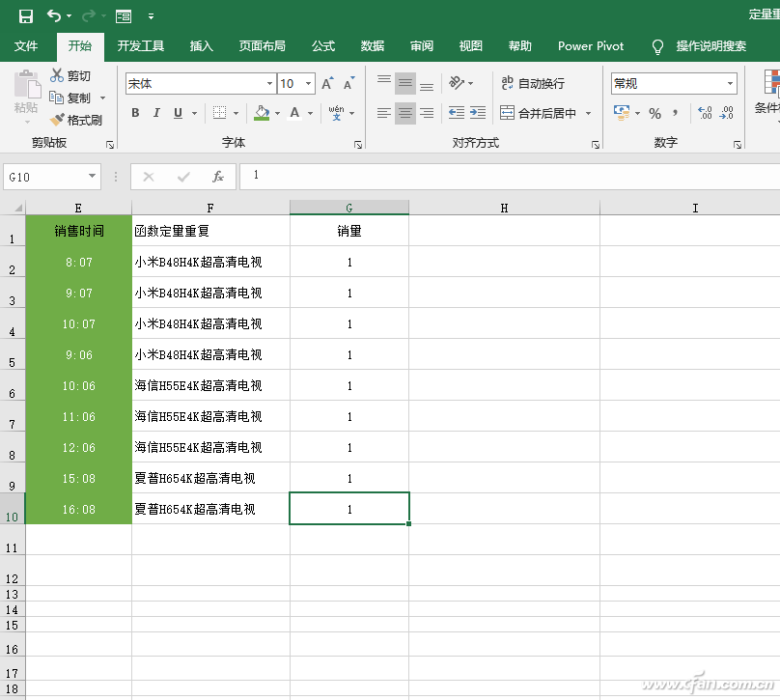The image size is (780, 700).
Task: Click the Decrease Indent icon
Action: pos(457,113)
